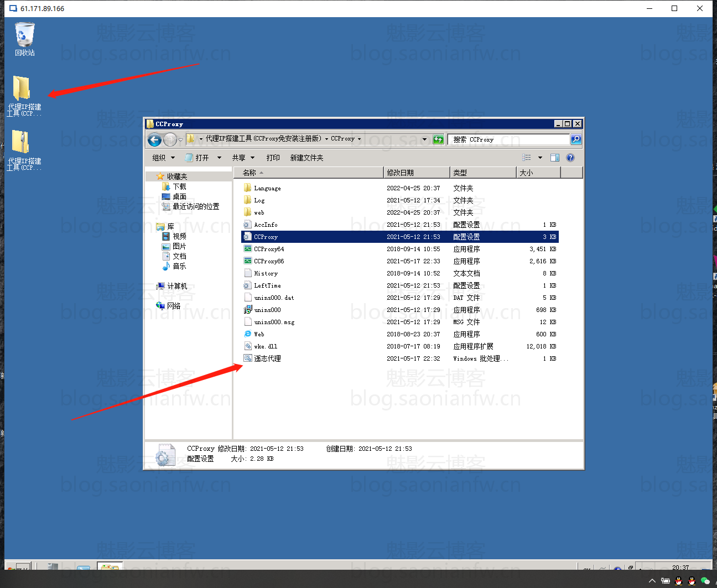Screen dimensions: 717x588
Task: Show hidden system tray icons chevron
Action: [x=652, y=581]
